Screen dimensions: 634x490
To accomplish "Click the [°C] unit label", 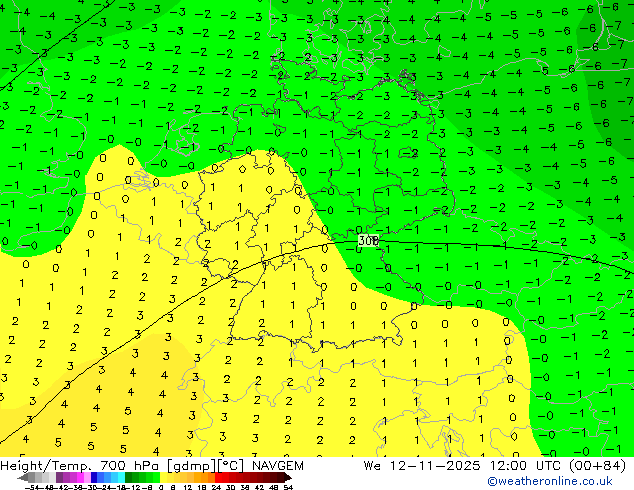I will tap(231, 466).
